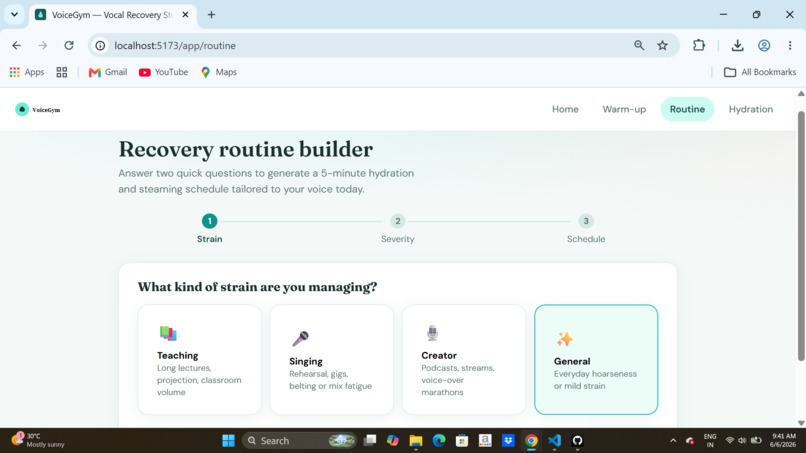Open File Explorer from taskbar
This screenshot has width=806, height=453.
coord(416,441)
